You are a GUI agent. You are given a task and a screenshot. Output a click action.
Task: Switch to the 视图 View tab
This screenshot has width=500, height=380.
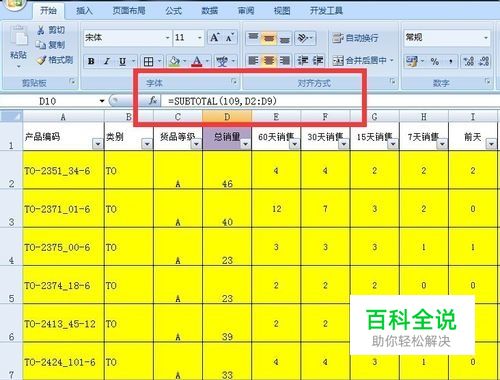282,11
